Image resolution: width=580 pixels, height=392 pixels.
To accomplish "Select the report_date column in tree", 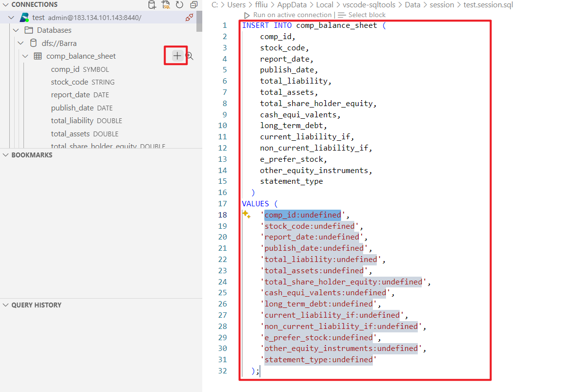I will click(x=70, y=95).
